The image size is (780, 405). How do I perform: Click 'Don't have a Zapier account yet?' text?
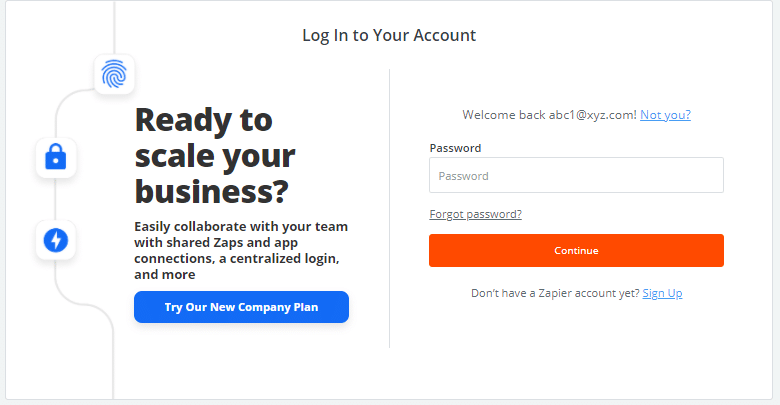coord(555,293)
